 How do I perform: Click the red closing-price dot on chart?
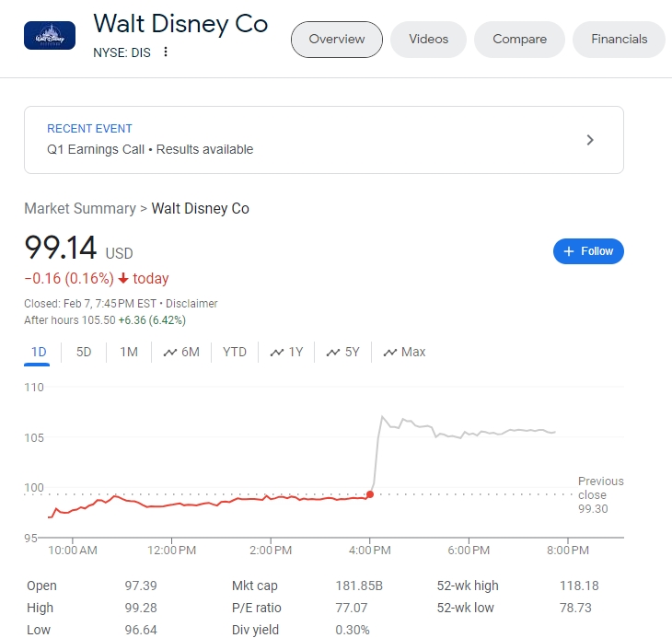click(x=369, y=494)
